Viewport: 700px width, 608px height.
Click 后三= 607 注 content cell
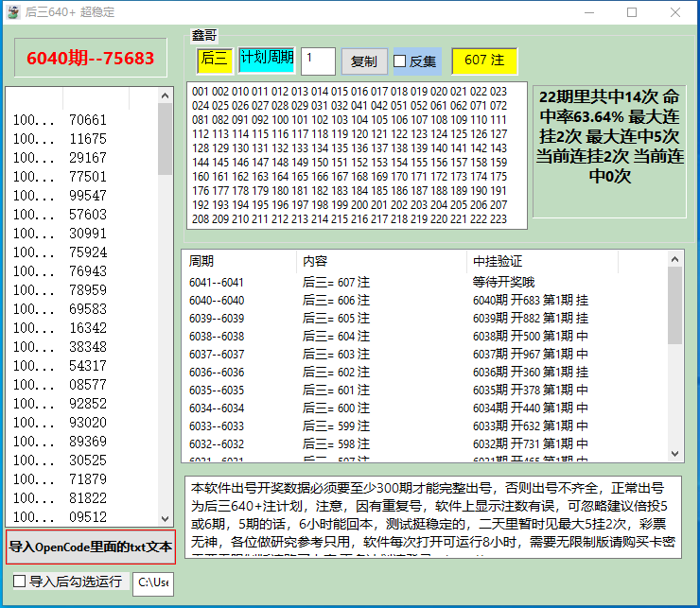click(336, 282)
